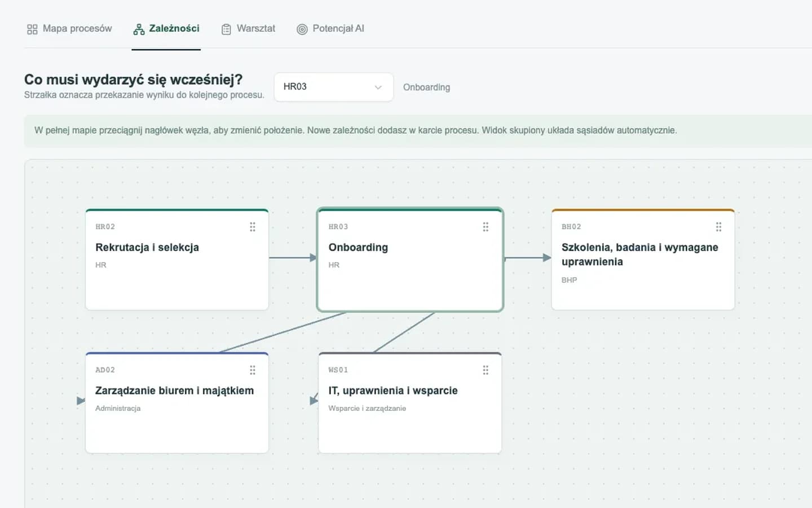This screenshot has height=508, width=812.
Task: Click the arrow from Rekrutacja to Onboarding
Action: tap(293, 258)
